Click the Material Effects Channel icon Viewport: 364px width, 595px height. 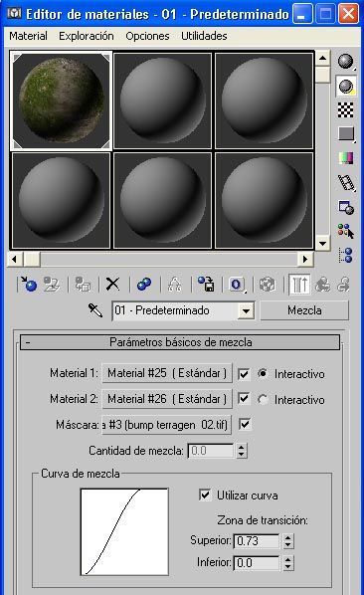pyautogui.click(x=237, y=285)
